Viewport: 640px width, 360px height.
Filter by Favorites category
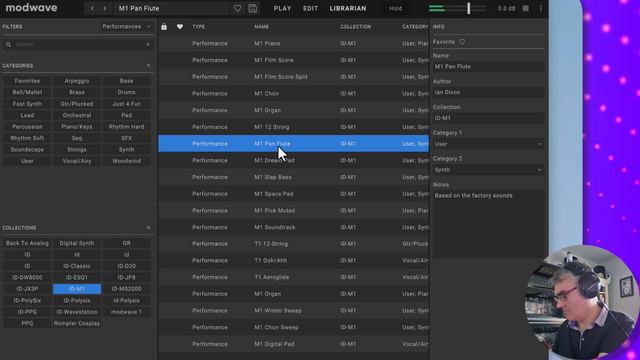[27, 81]
